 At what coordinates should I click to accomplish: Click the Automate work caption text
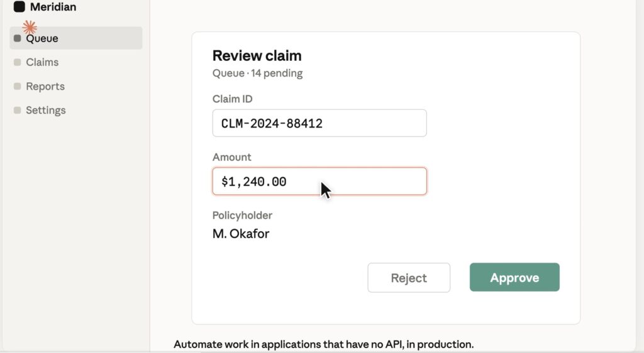324,344
